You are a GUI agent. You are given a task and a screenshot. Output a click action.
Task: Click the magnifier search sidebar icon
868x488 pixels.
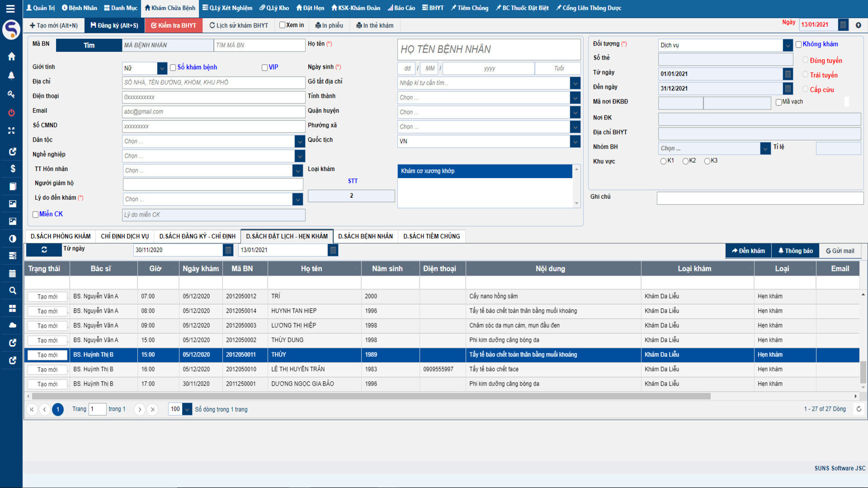tap(13, 291)
